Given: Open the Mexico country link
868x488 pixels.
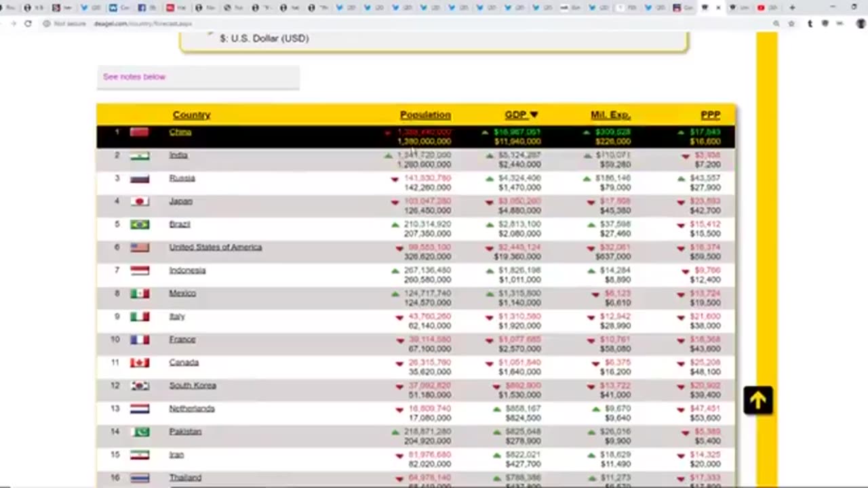Looking at the screenshot, I should click(182, 293).
